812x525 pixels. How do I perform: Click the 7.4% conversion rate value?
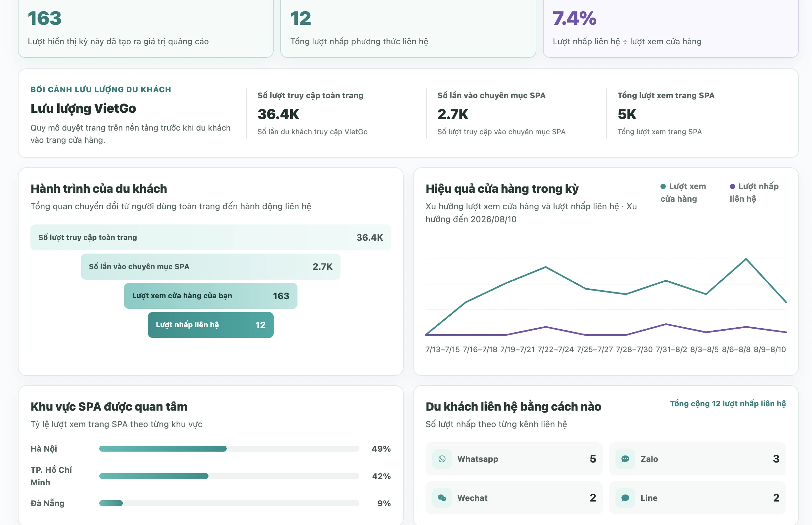point(574,19)
